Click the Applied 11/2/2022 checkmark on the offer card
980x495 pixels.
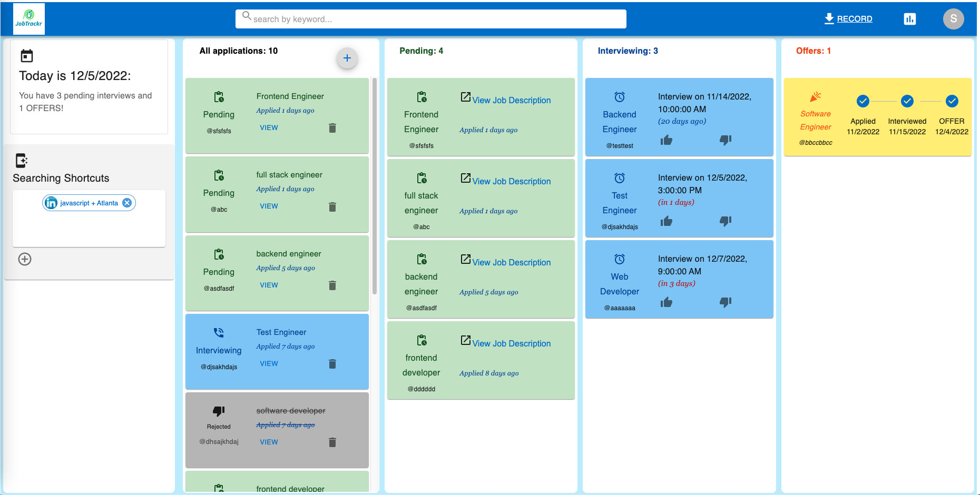[863, 101]
